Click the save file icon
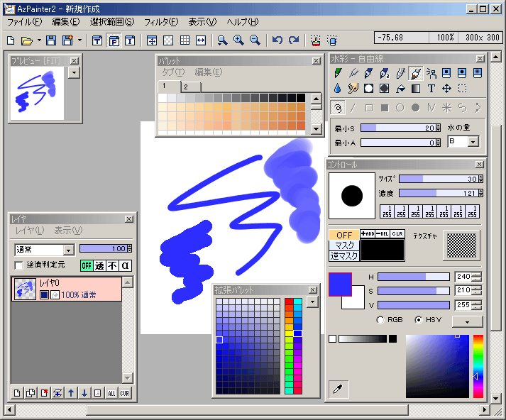 point(51,40)
